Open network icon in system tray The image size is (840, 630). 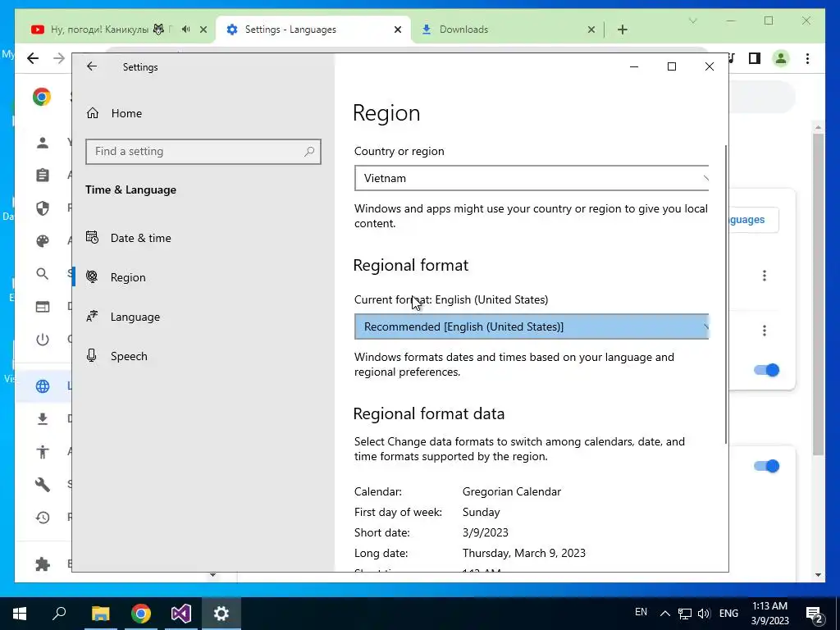685,614
